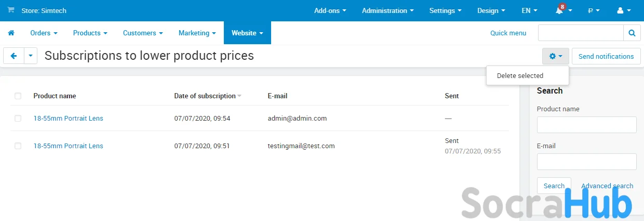The height and width of the screenshot is (221, 644).
Task: Open the Marketing menu
Action: pyautogui.click(x=197, y=33)
